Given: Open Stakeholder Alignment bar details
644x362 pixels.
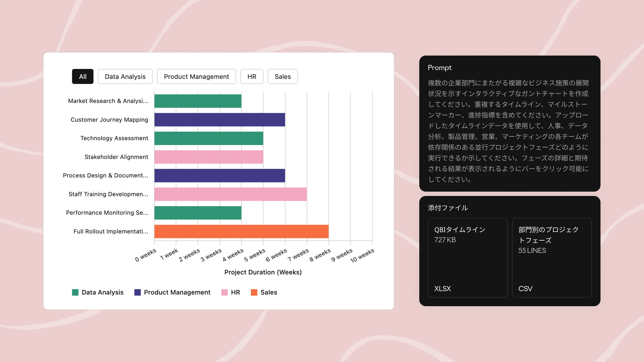Looking at the screenshot, I should point(208,157).
